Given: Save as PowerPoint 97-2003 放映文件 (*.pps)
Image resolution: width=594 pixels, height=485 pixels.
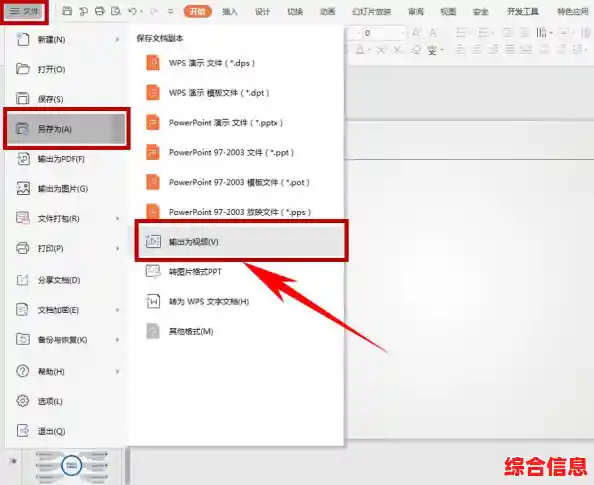Looking at the screenshot, I should click(x=236, y=211).
